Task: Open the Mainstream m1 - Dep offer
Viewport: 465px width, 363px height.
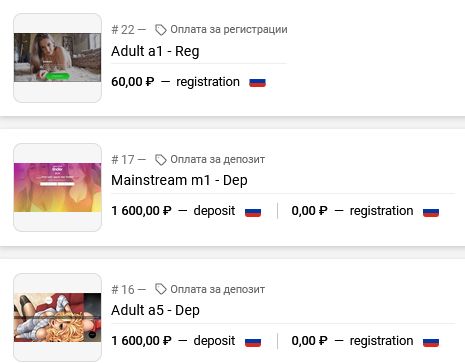Action: tap(179, 180)
